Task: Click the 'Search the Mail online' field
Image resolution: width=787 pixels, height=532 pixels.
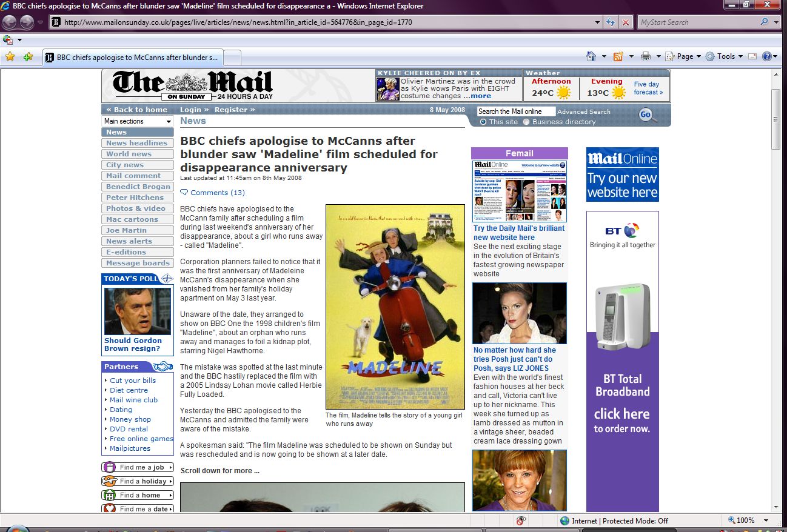Action: pyautogui.click(x=515, y=111)
